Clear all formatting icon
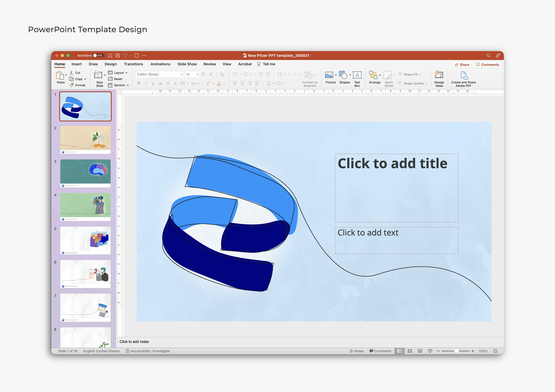This screenshot has height=392, width=555. point(222,74)
